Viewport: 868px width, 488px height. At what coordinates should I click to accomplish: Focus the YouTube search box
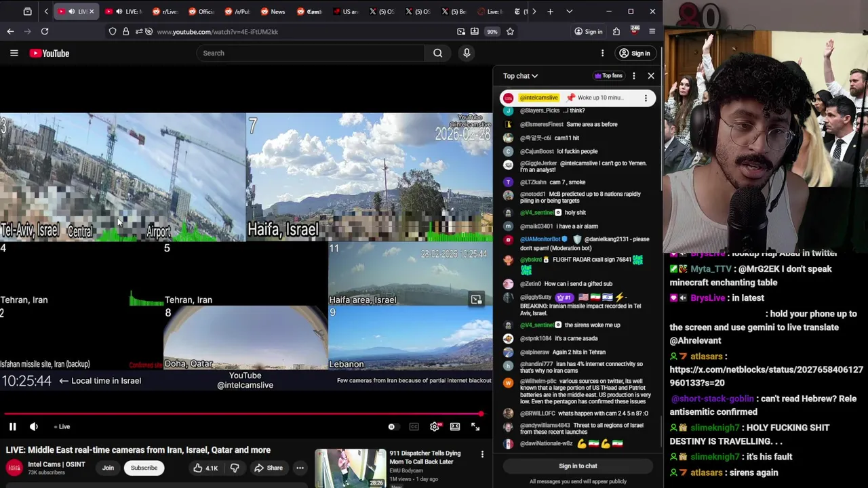tap(311, 53)
